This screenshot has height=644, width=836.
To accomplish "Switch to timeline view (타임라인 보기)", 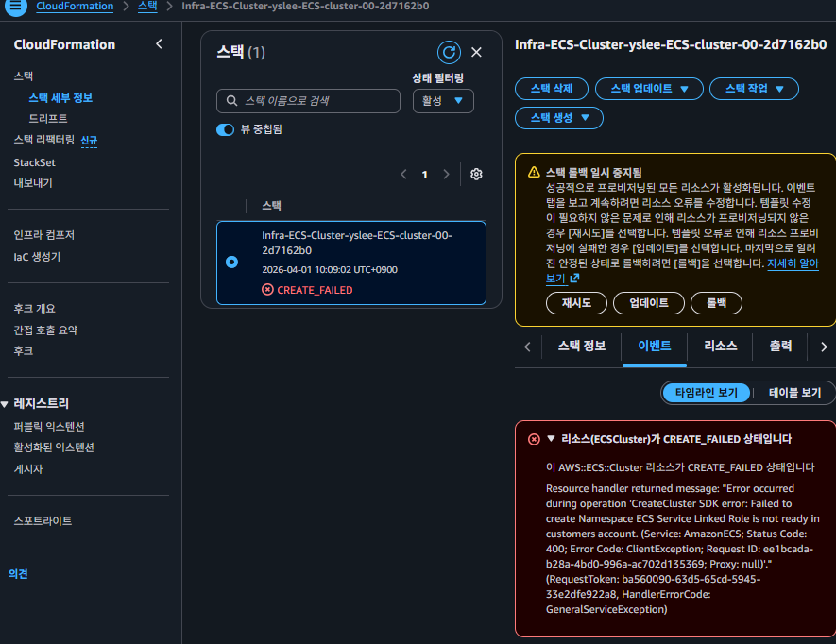I will 706,393.
